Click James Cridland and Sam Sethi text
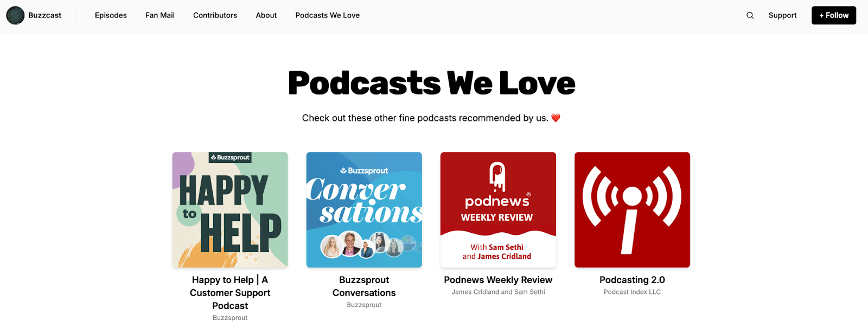The width and height of the screenshot is (868, 332). point(498,292)
